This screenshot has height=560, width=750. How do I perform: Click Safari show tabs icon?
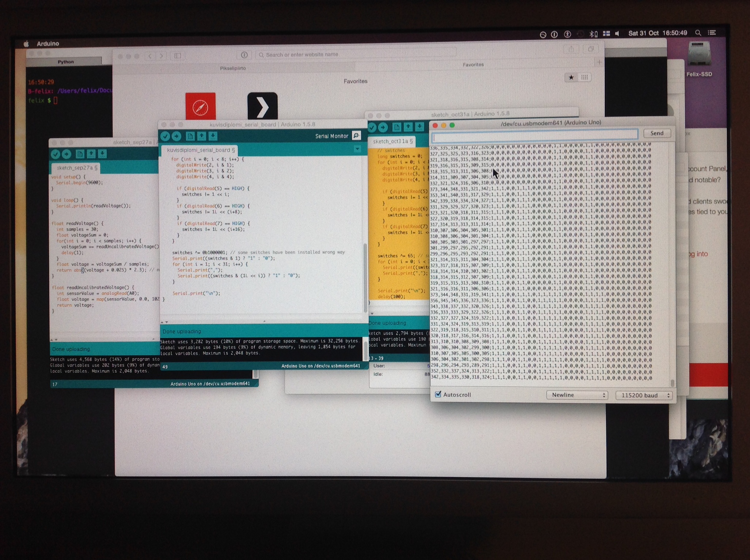click(591, 49)
